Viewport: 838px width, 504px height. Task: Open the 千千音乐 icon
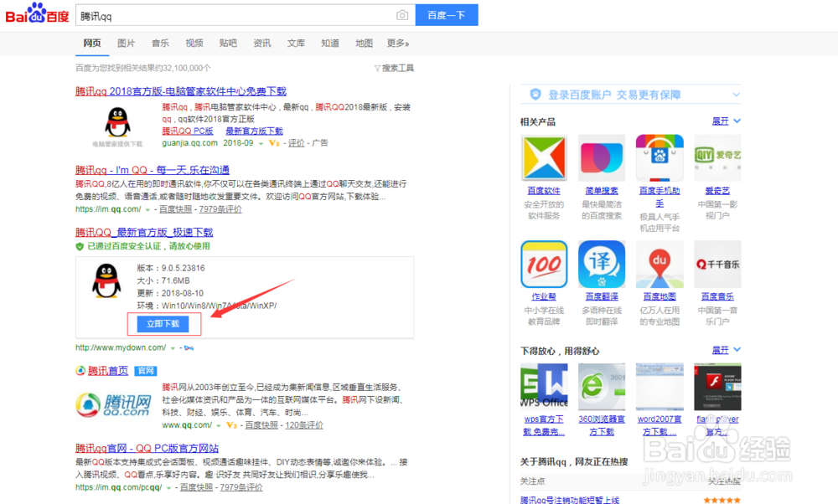[x=717, y=264]
